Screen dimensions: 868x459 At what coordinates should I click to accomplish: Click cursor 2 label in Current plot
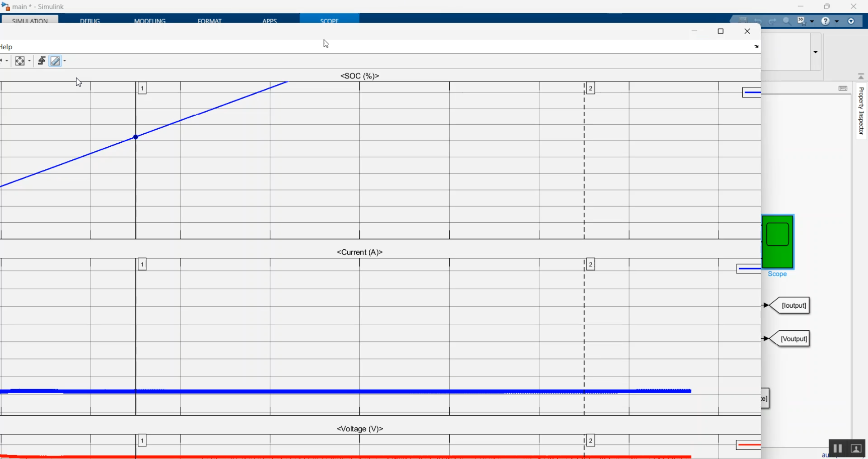(x=591, y=264)
